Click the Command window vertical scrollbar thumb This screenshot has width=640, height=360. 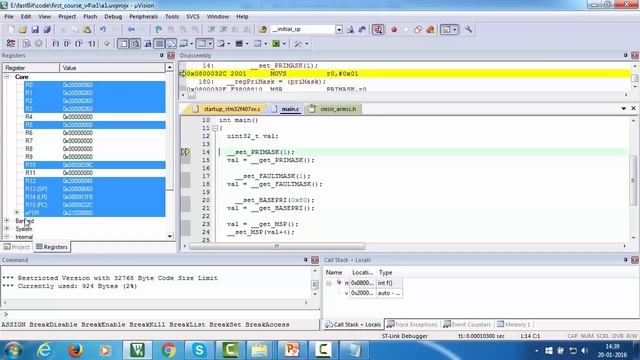tap(315, 284)
